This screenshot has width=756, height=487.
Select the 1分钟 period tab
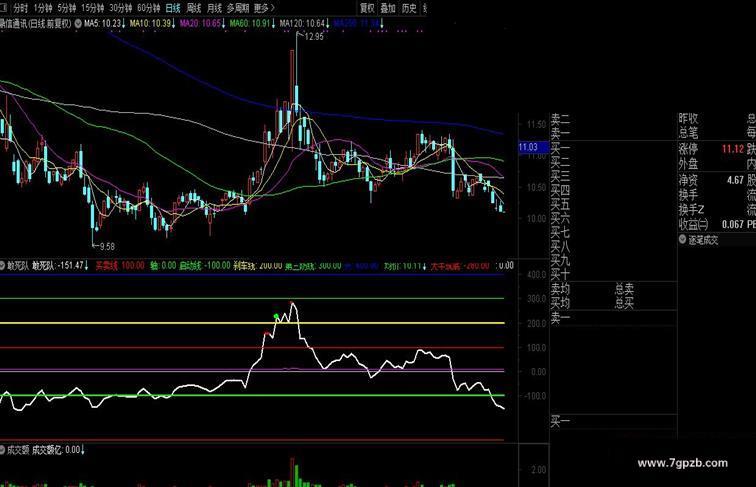pos(43,8)
